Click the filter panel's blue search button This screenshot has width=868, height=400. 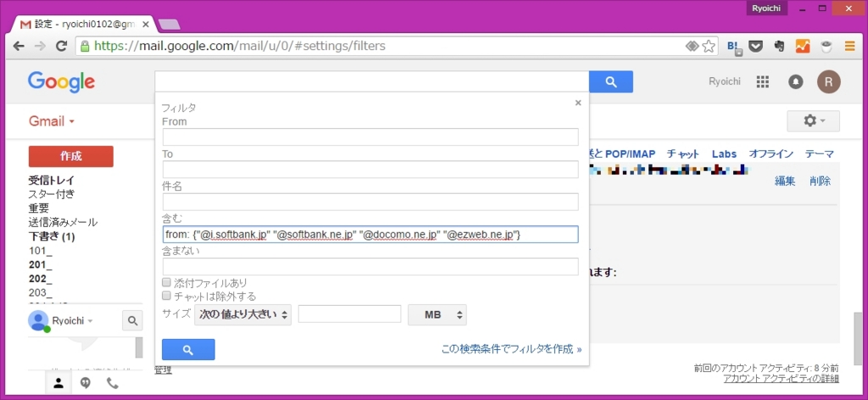[188, 350]
